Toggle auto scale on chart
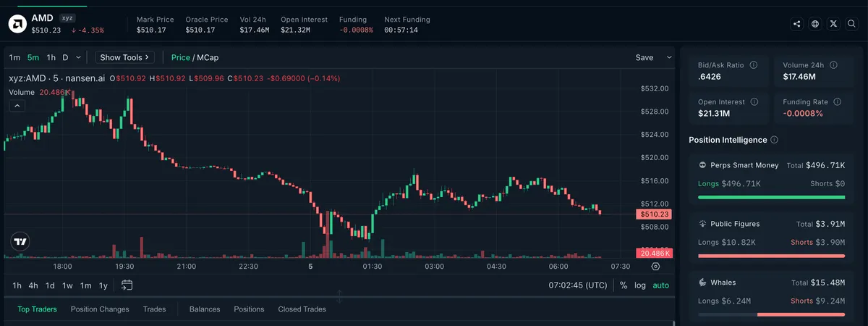The image size is (868, 326). 661,285
